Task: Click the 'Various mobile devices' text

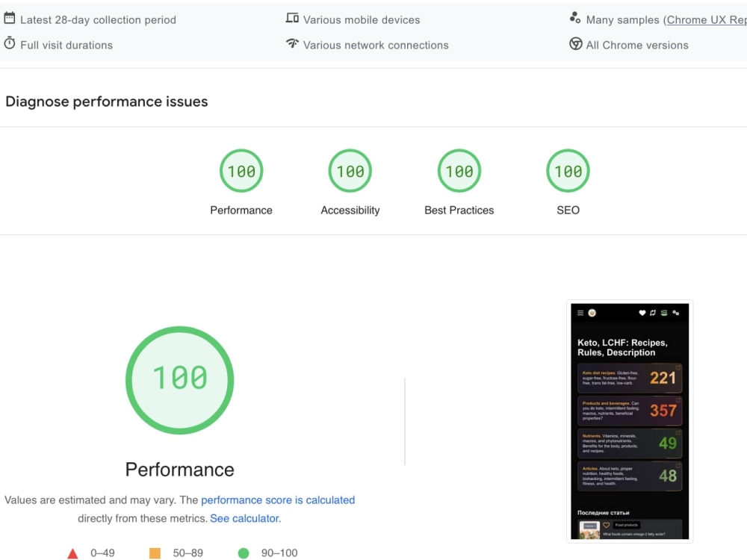Action: pyautogui.click(x=362, y=20)
